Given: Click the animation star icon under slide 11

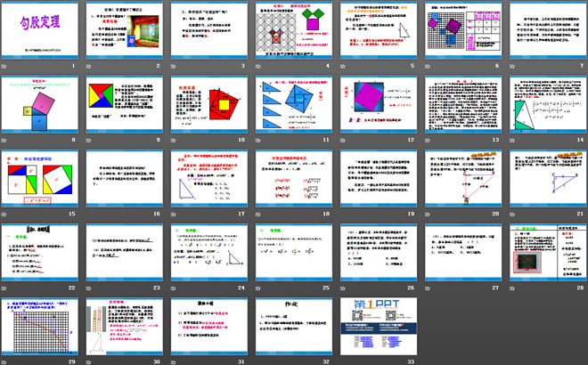Looking at the screenshot, I should [258, 140].
